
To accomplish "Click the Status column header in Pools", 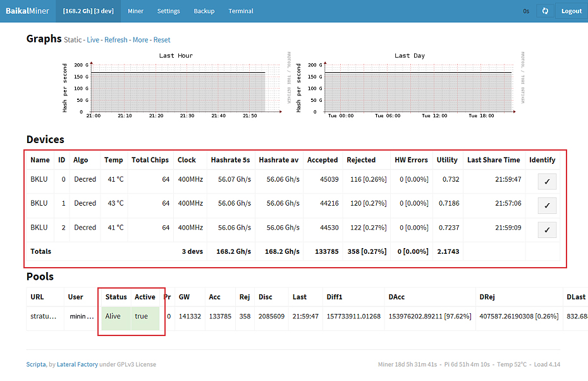I will pos(116,297).
